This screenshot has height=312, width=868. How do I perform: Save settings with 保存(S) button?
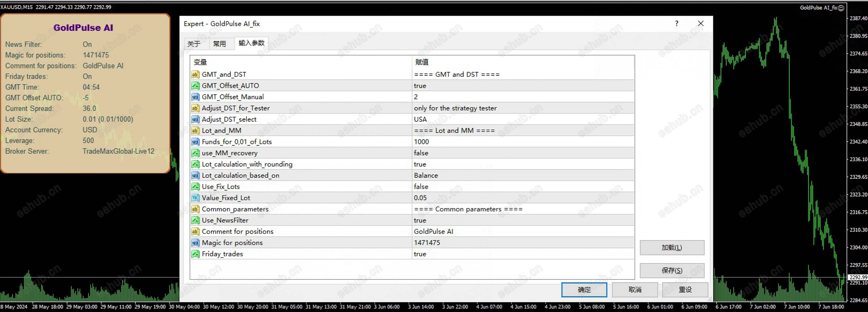(672, 271)
